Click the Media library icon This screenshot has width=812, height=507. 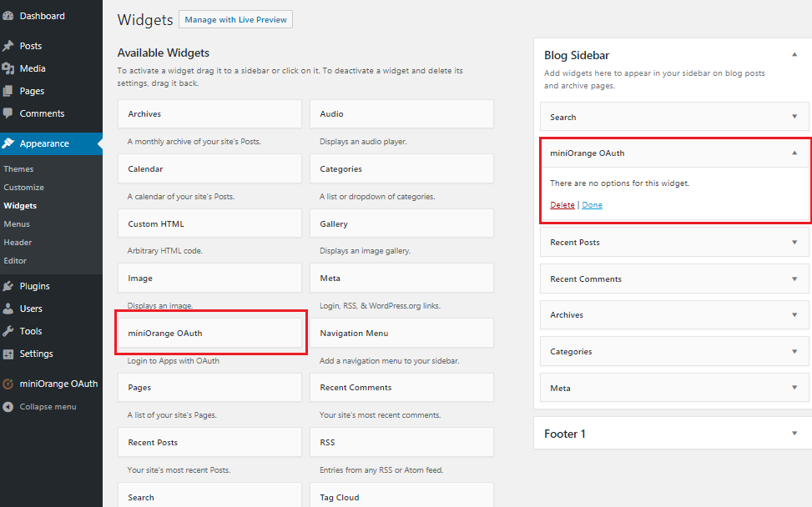[x=8, y=68]
